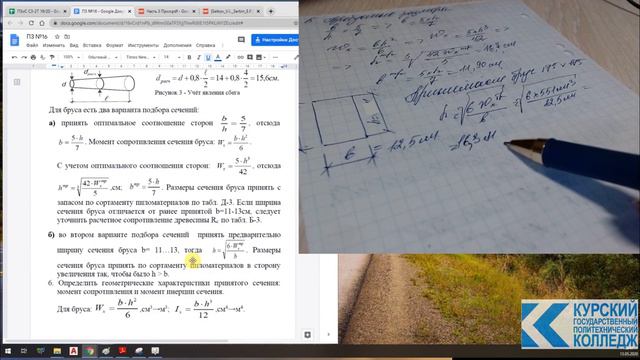Viewport: 640px width, 360px height.
Task: Open the document outline icon
Action: (17, 82)
